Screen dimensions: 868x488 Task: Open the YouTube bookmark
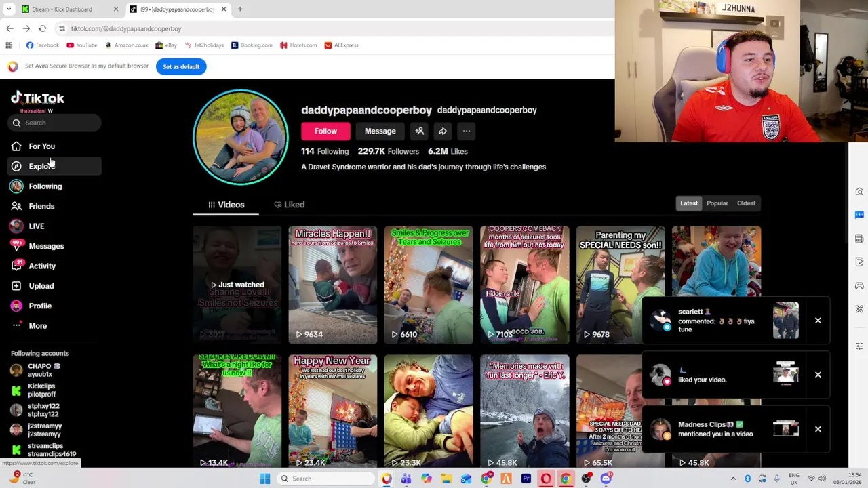click(x=82, y=45)
